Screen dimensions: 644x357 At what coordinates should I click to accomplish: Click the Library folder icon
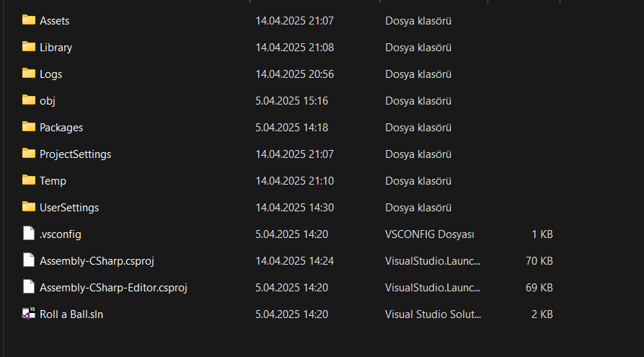coord(29,47)
